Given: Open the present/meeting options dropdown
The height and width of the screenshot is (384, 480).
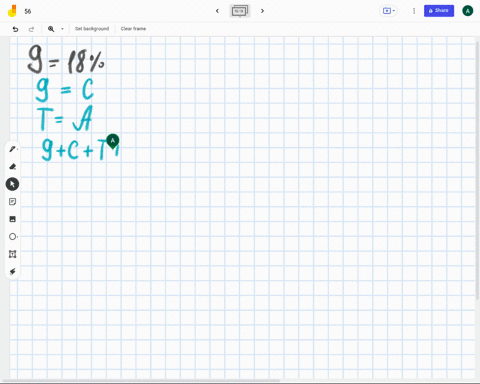Looking at the screenshot, I should point(389,11).
